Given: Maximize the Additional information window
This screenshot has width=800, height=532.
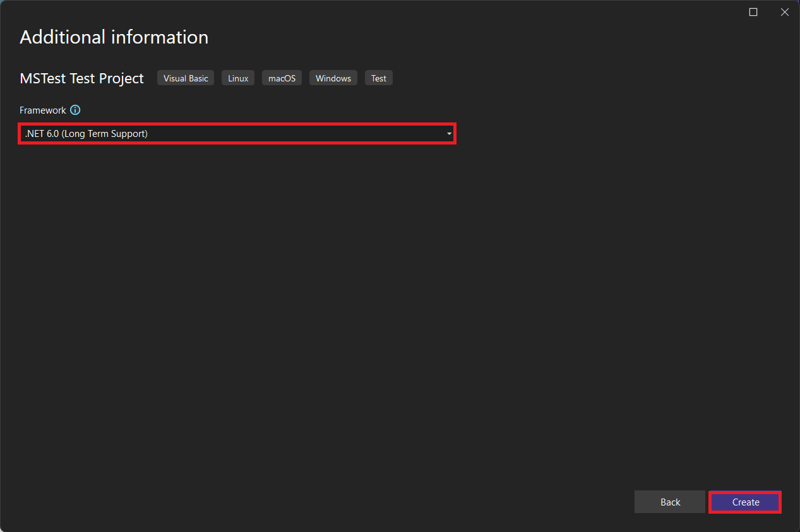Looking at the screenshot, I should pyautogui.click(x=753, y=12).
